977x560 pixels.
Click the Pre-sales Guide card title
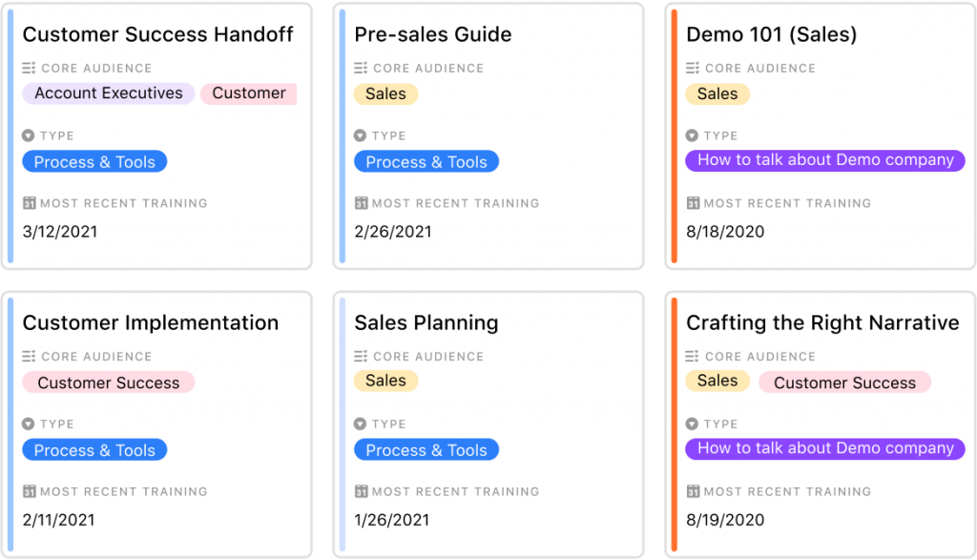(433, 35)
